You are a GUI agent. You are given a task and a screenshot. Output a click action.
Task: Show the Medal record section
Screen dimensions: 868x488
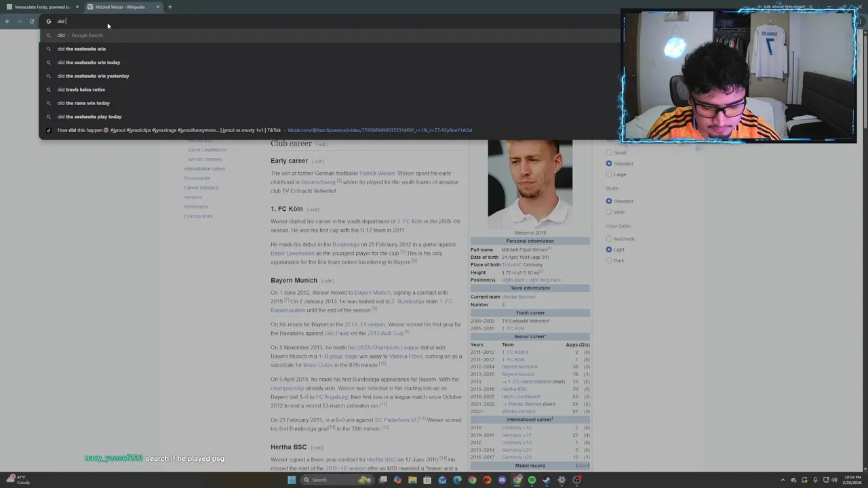point(582,466)
